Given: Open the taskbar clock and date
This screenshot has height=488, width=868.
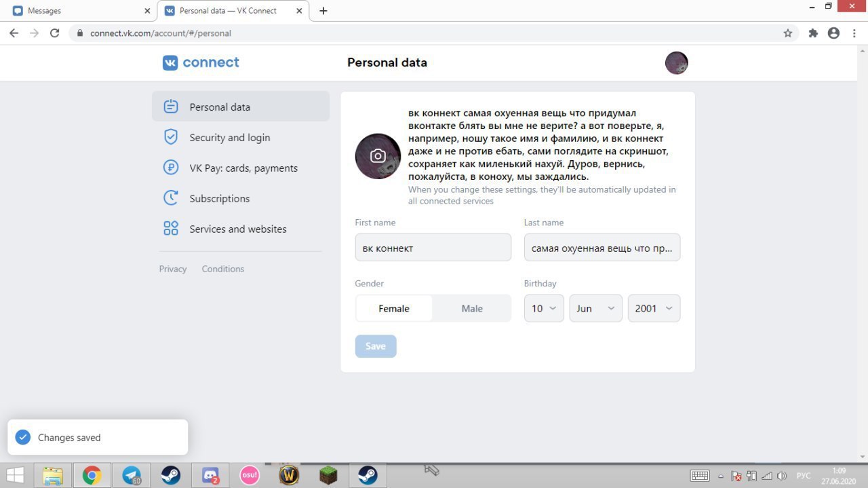Looking at the screenshot, I should point(839,476).
